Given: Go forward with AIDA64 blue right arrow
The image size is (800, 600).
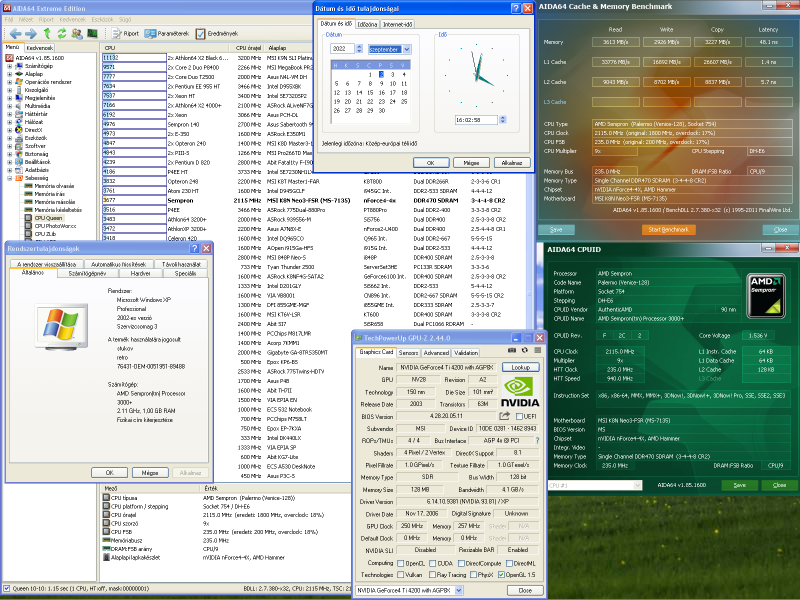Looking at the screenshot, I should point(31,34).
